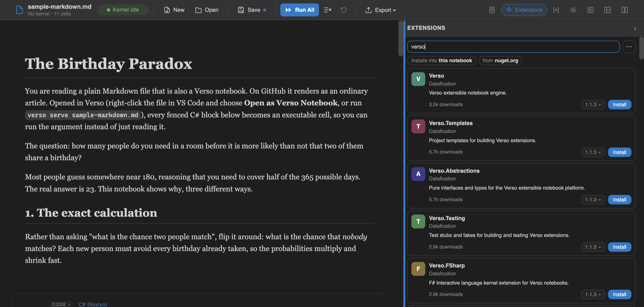
Task: Toggle the Extensions panel button
Action: pyautogui.click(x=524, y=10)
